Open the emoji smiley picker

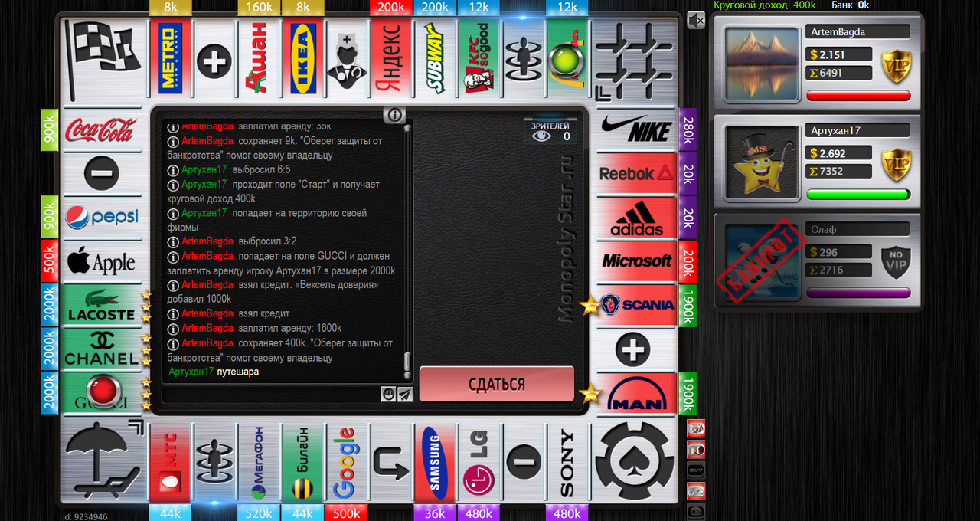coord(389,394)
